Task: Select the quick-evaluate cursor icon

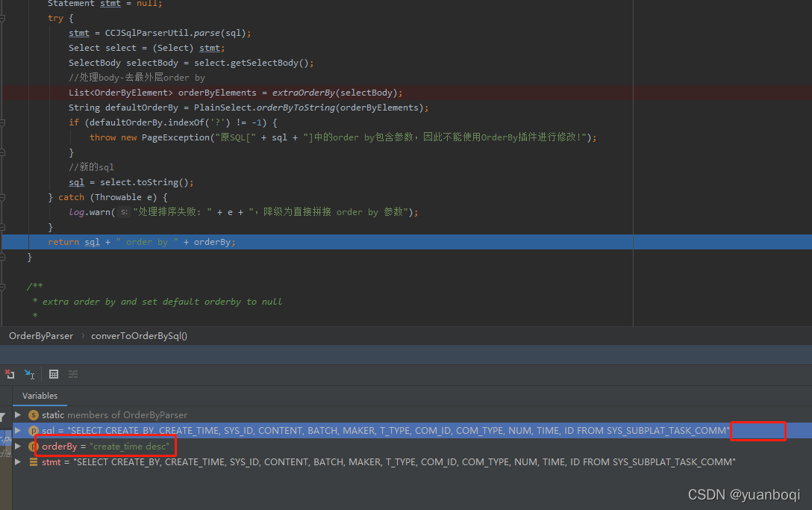Action: click(x=28, y=374)
